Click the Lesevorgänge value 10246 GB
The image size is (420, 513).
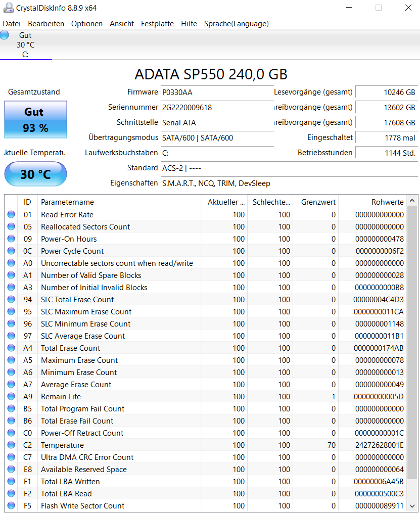click(x=387, y=92)
